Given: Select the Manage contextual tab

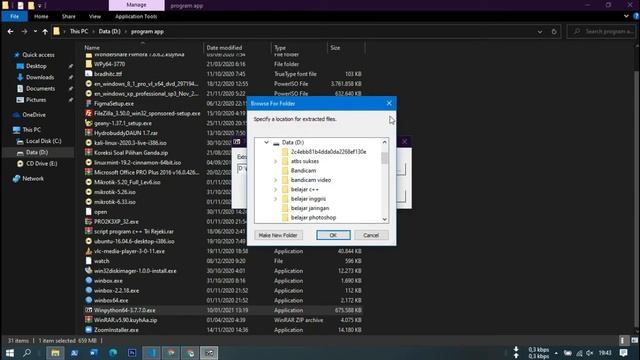Looking at the screenshot, I should [136, 5].
